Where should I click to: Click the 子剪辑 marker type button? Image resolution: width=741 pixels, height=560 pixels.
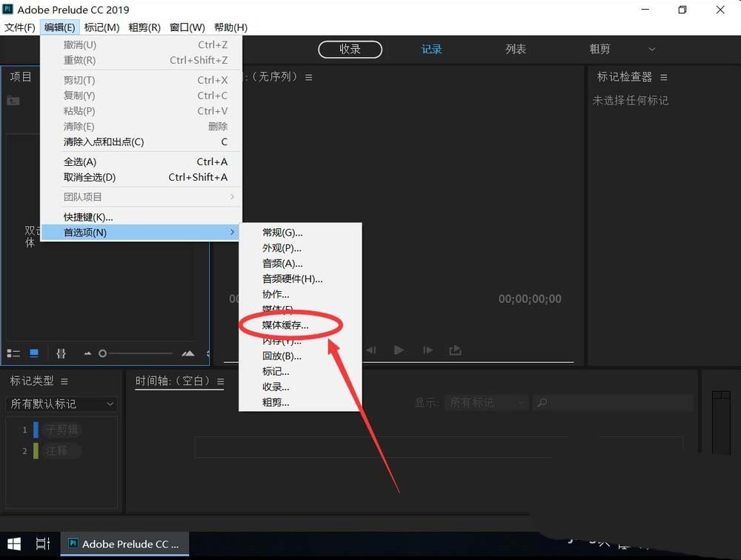click(x=62, y=430)
